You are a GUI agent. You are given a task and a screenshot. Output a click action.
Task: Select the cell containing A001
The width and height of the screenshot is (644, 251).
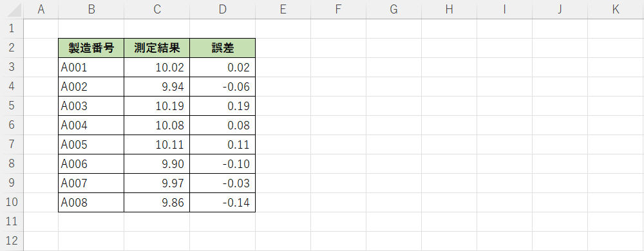point(91,68)
